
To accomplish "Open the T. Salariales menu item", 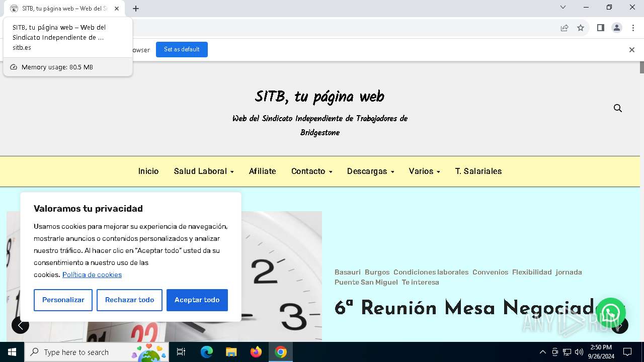I will point(478,171).
